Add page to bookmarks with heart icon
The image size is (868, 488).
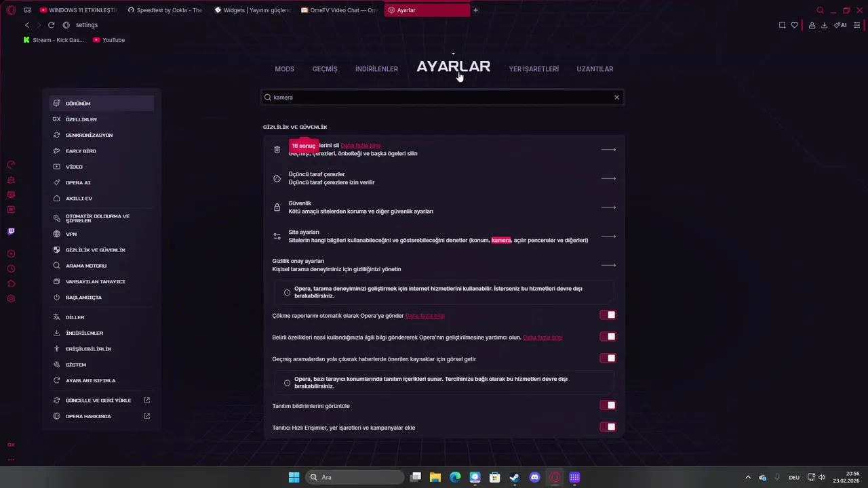click(795, 25)
